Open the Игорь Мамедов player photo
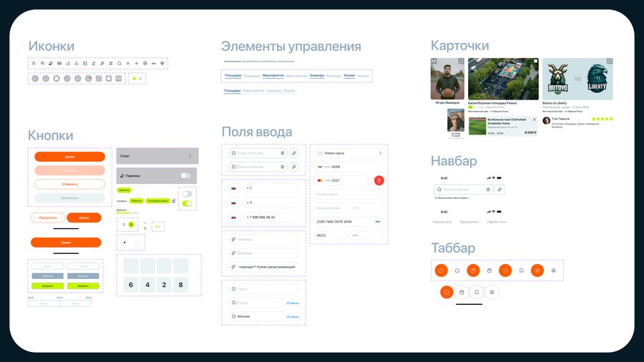 point(448,79)
